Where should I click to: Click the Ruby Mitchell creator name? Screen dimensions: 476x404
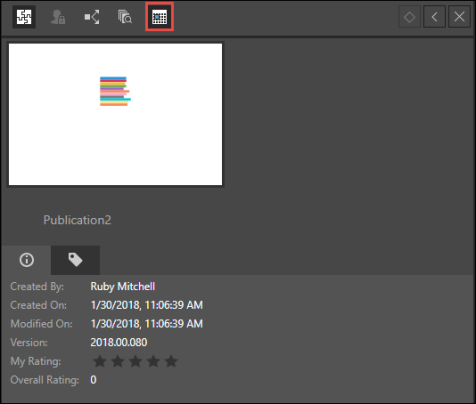(123, 287)
